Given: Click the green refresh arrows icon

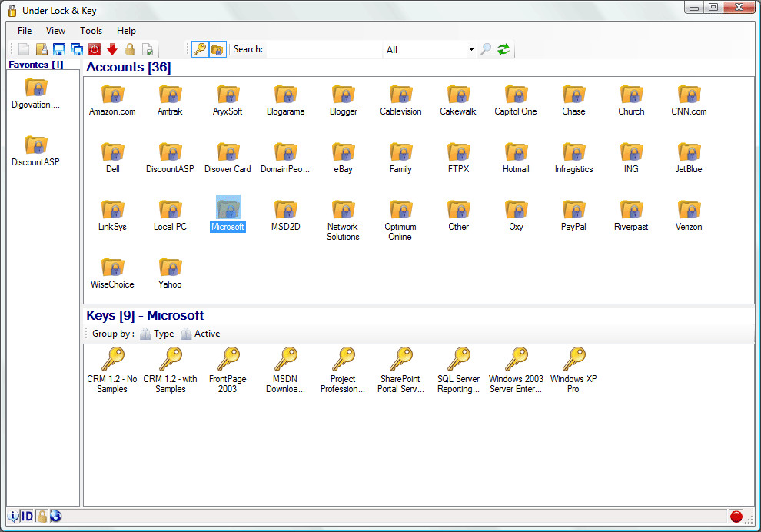Looking at the screenshot, I should click(503, 49).
